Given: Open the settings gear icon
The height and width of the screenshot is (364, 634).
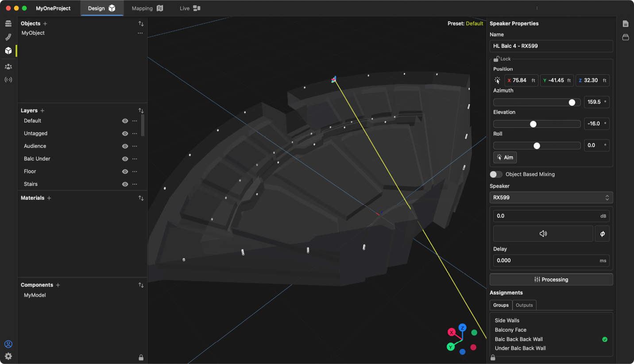Looking at the screenshot, I should 8,356.
